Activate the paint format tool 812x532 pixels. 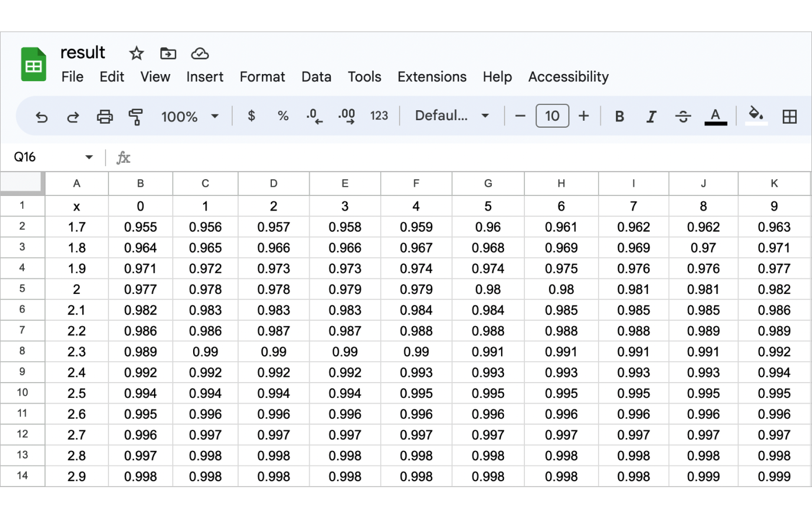(136, 117)
